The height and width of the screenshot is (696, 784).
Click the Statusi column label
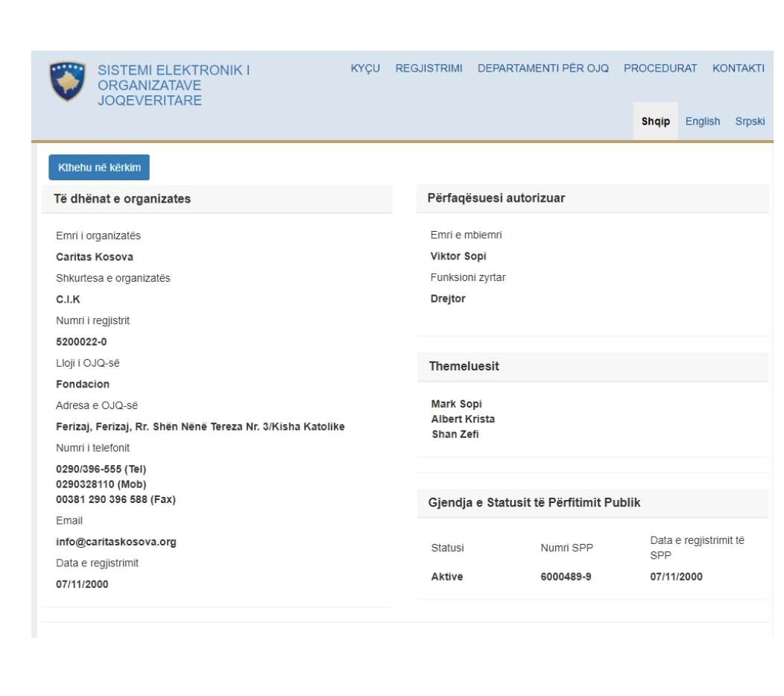coord(447,548)
